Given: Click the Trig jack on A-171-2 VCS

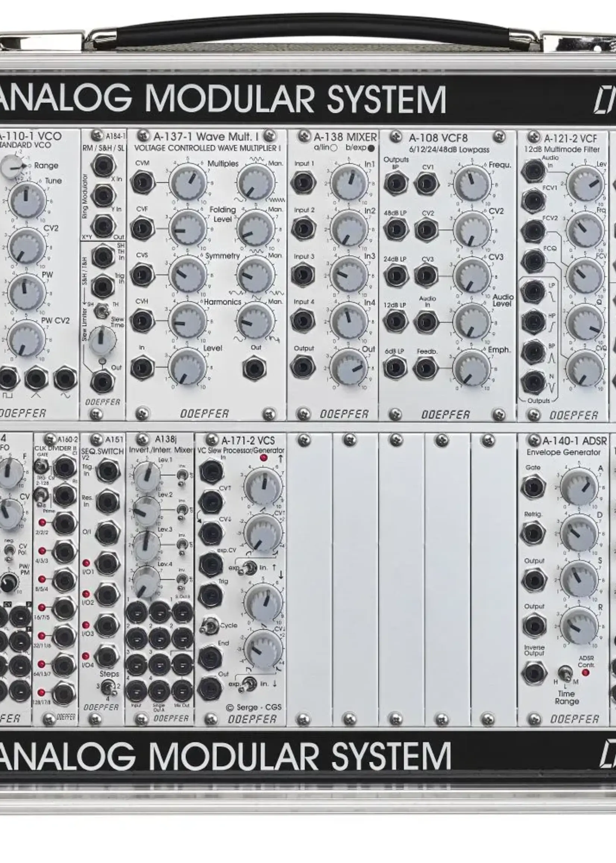Looking at the screenshot, I should 211,596.
